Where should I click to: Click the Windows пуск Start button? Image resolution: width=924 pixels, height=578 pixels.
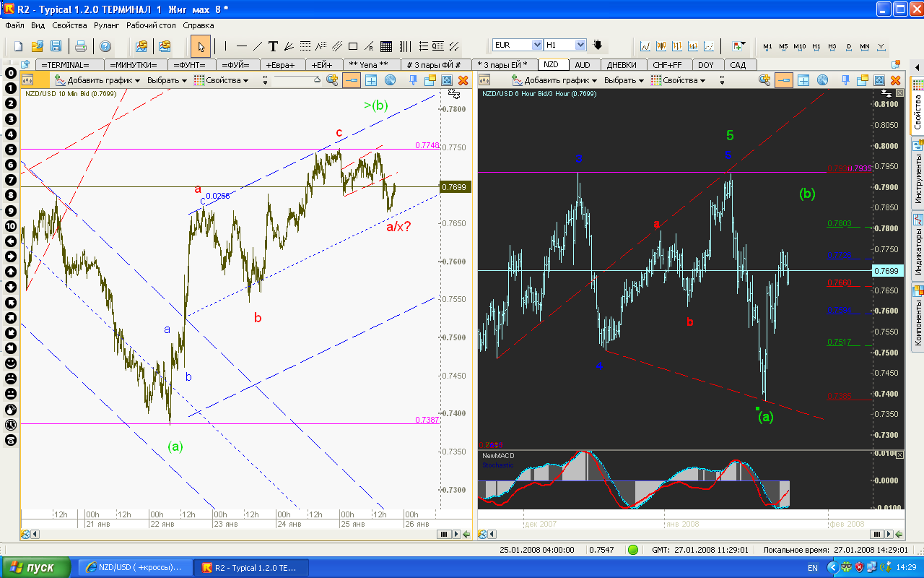pyautogui.click(x=36, y=568)
